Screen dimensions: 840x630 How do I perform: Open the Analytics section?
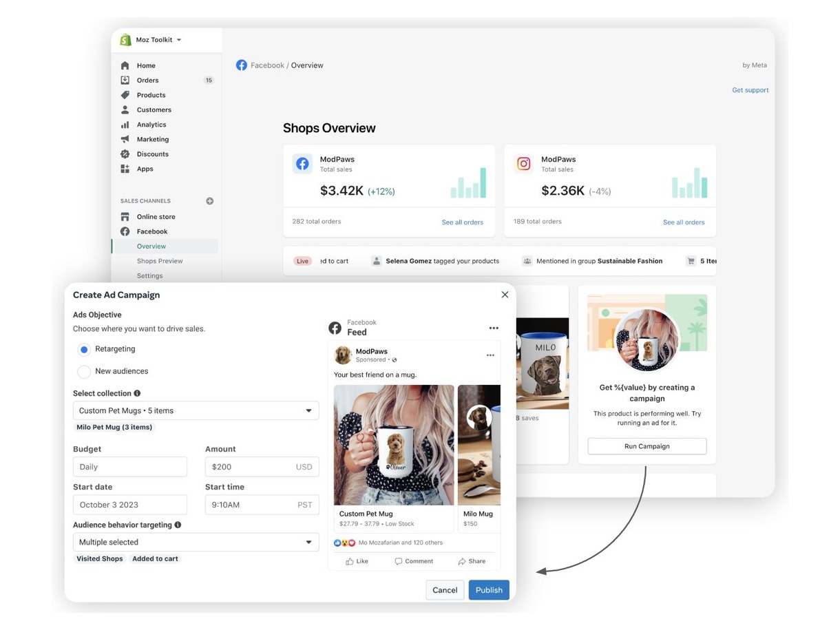(x=151, y=125)
